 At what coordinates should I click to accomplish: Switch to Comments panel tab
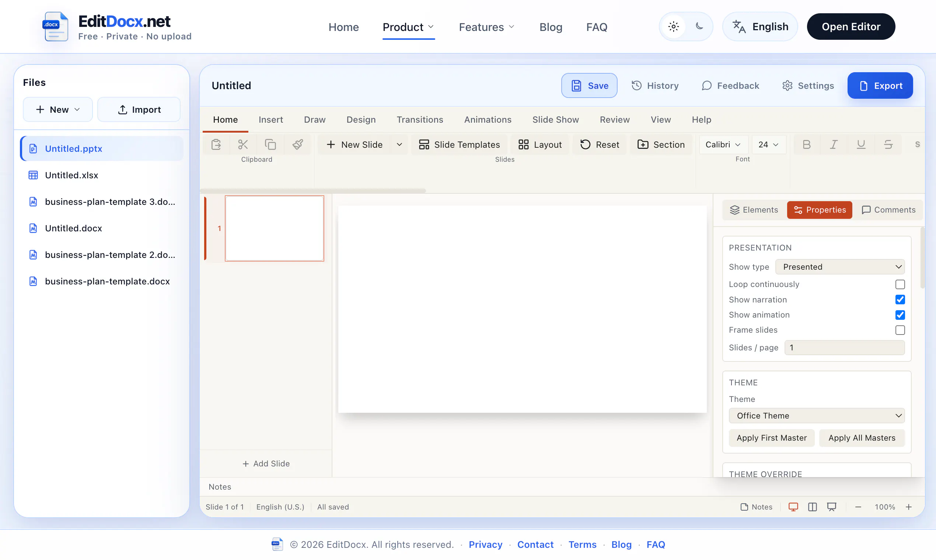click(x=888, y=210)
